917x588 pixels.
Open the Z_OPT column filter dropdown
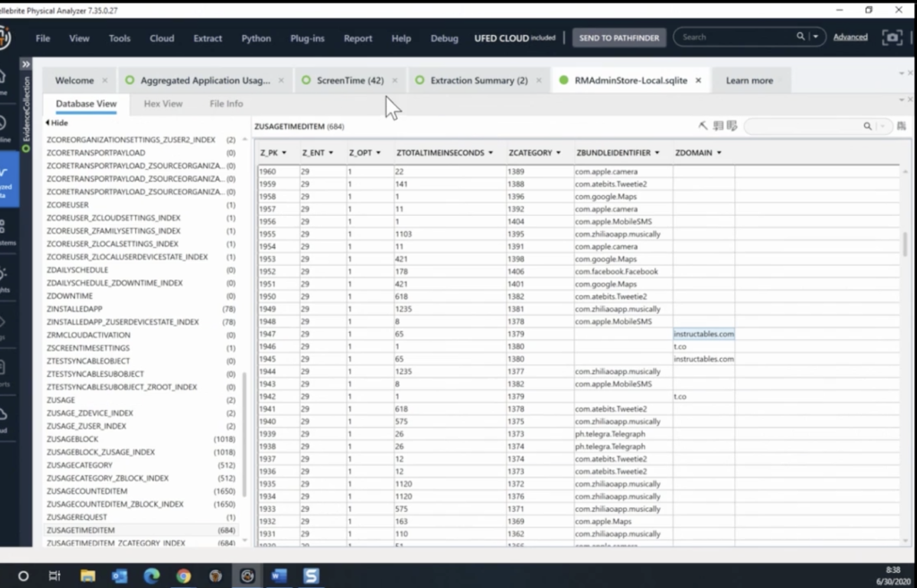tap(379, 152)
